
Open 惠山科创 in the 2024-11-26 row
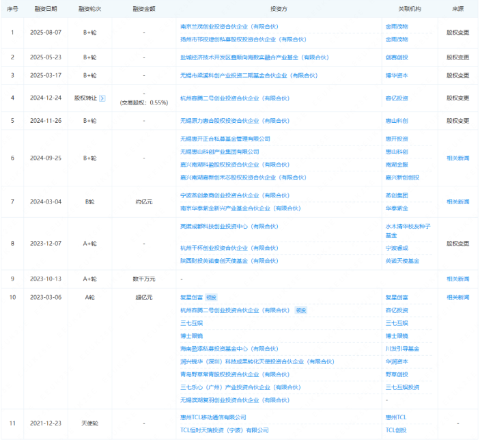click(x=397, y=121)
